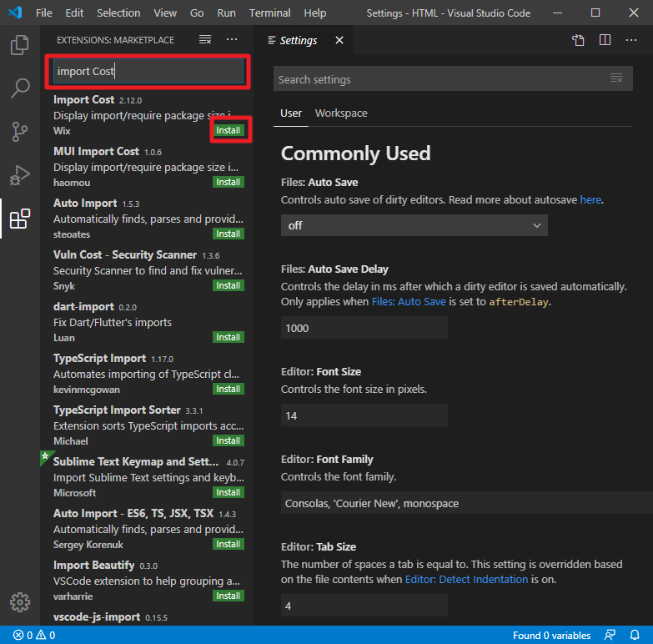Viewport: 653px width, 644px height.
Task: Select the Import Beautify extension title
Action: pyautogui.click(x=93, y=566)
